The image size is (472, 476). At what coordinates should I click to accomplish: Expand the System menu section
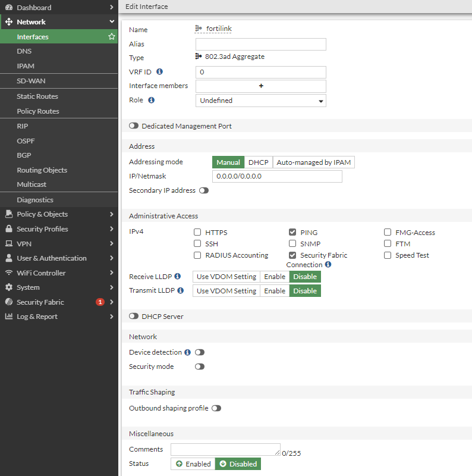click(59, 287)
